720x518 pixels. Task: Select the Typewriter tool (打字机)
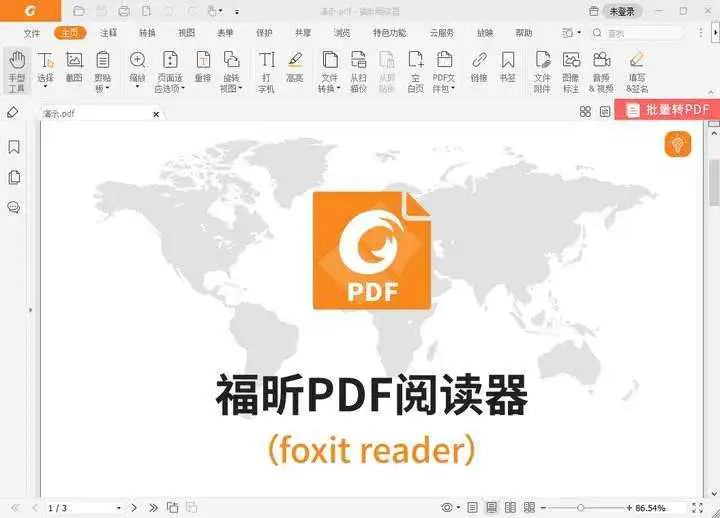pos(266,71)
